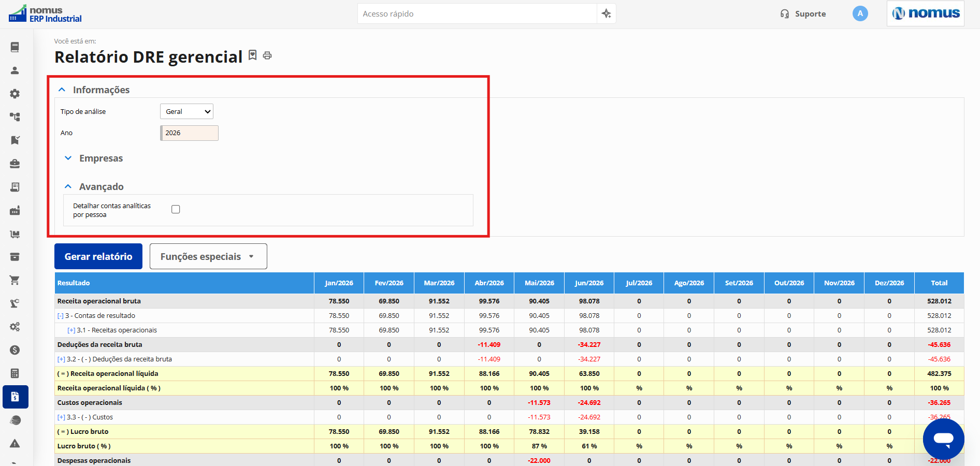980x466 pixels.
Task: Enable Detalhar contas analíticas por pessoa
Action: point(176,209)
